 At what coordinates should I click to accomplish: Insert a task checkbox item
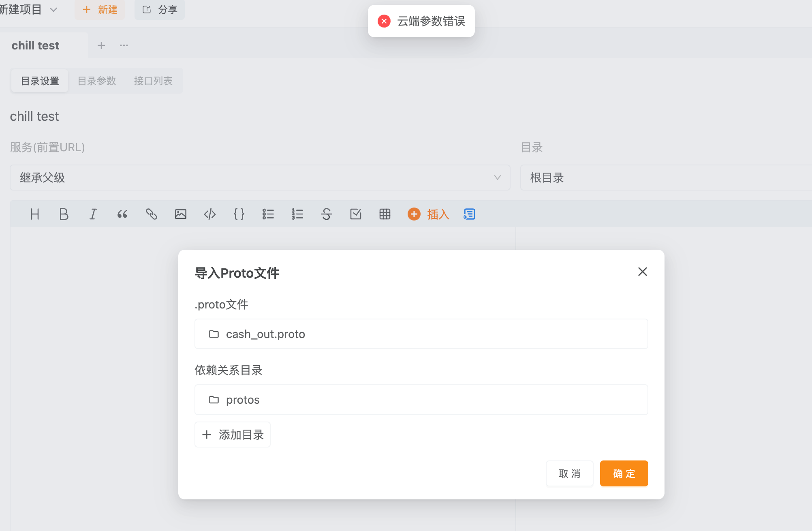[x=356, y=214]
